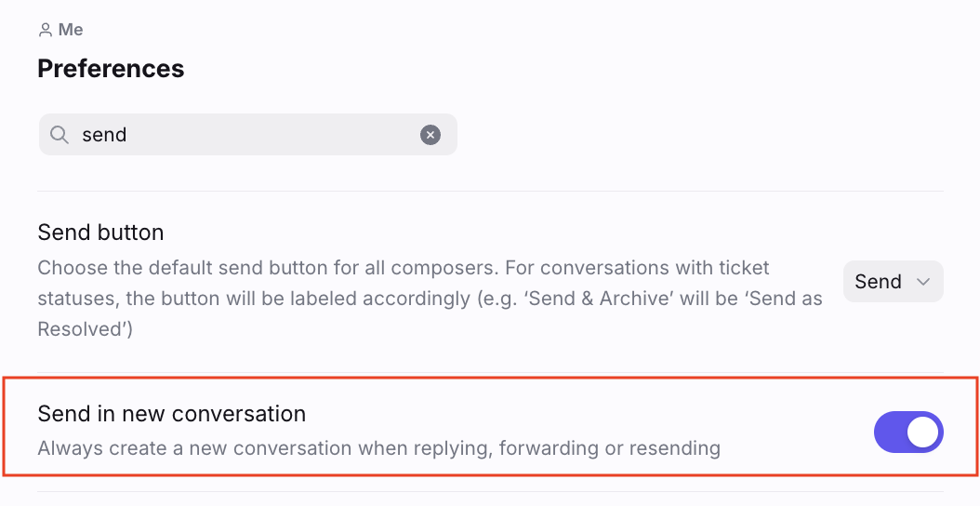Click the Preferences heading
This screenshot has width=980, height=506.
[111, 68]
